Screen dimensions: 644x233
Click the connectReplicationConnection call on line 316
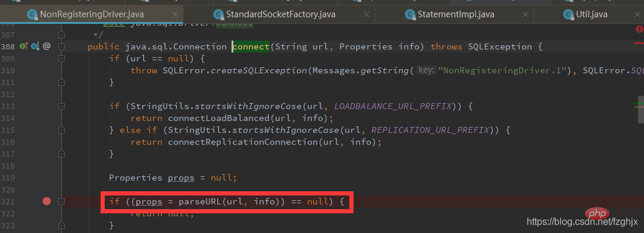pyautogui.click(x=243, y=142)
